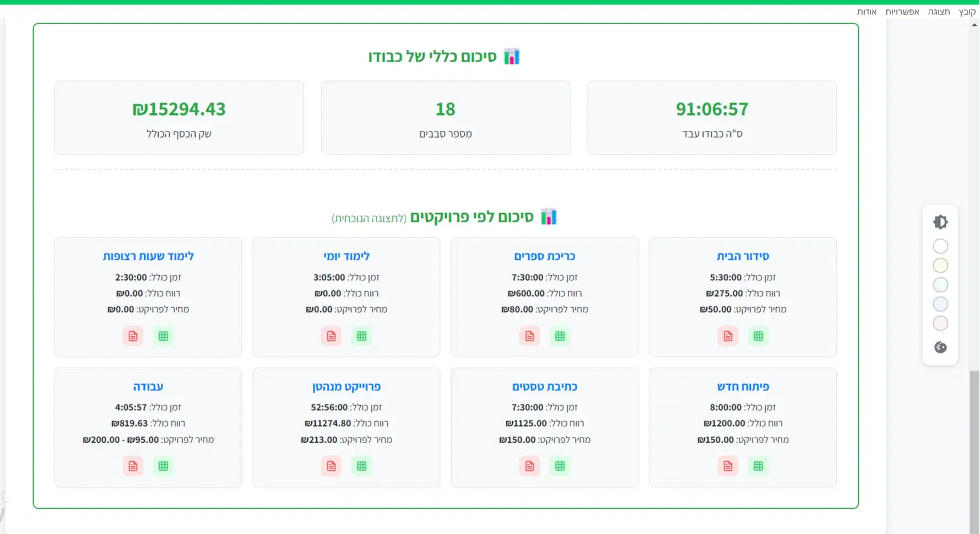Toggle dark mode via the brightness icon

tap(940, 221)
